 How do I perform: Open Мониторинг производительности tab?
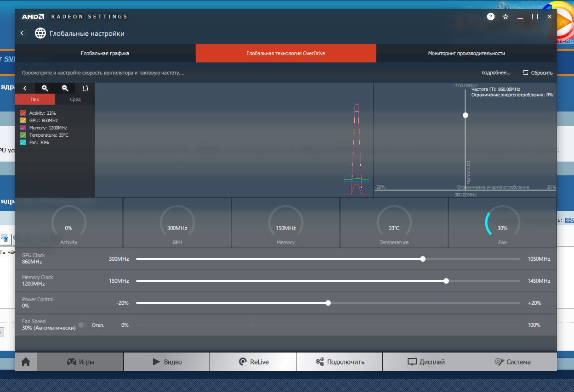[x=466, y=53]
